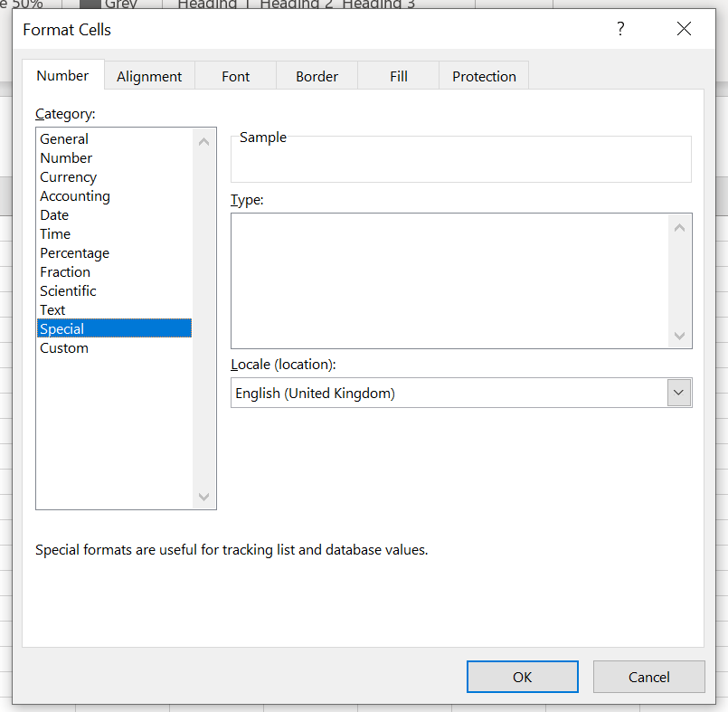This screenshot has width=728, height=712.
Task: Open the Font tab
Action: pyautogui.click(x=235, y=76)
